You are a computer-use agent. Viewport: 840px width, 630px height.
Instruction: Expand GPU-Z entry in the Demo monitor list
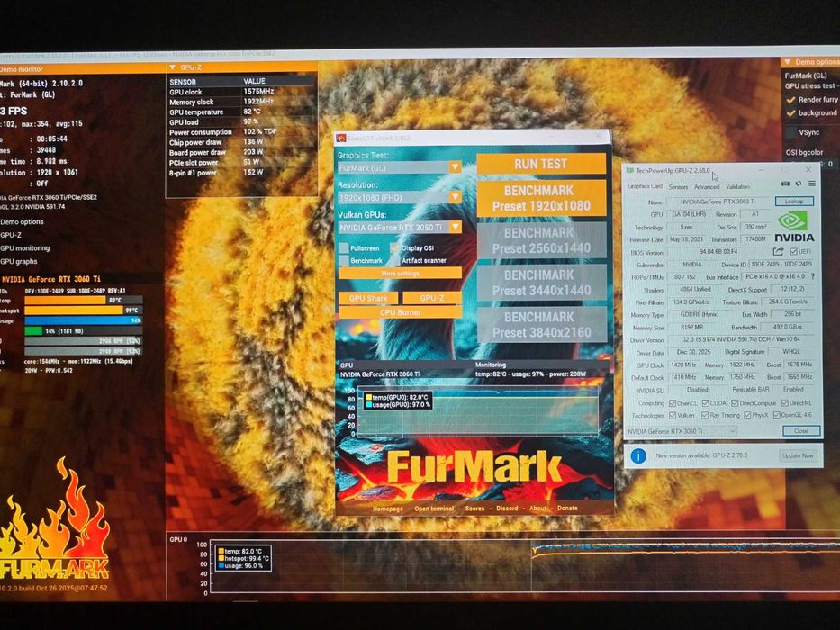click(11, 235)
